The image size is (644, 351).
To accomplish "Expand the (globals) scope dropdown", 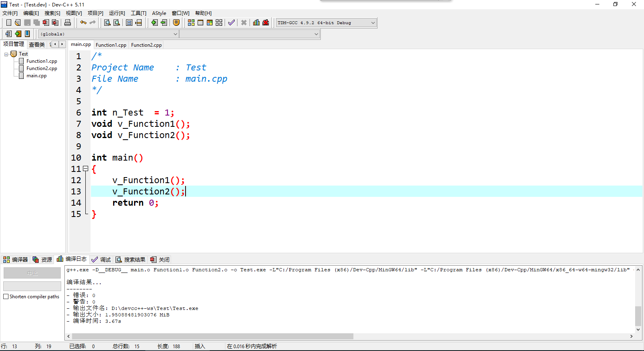I will point(175,34).
